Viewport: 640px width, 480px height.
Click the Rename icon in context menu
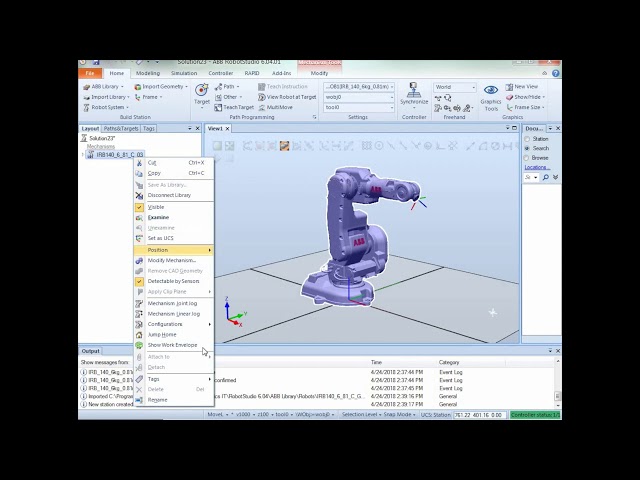[x=139, y=400]
